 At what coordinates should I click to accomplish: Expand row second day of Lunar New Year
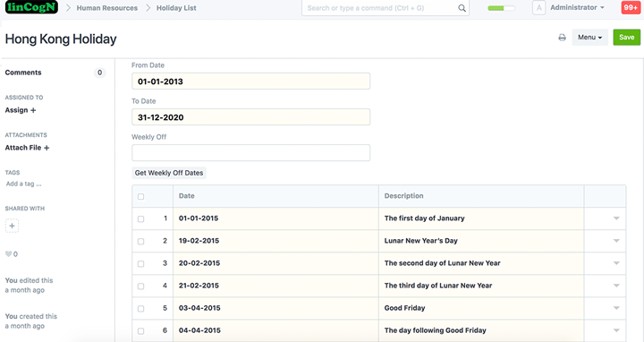coord(616,263)
